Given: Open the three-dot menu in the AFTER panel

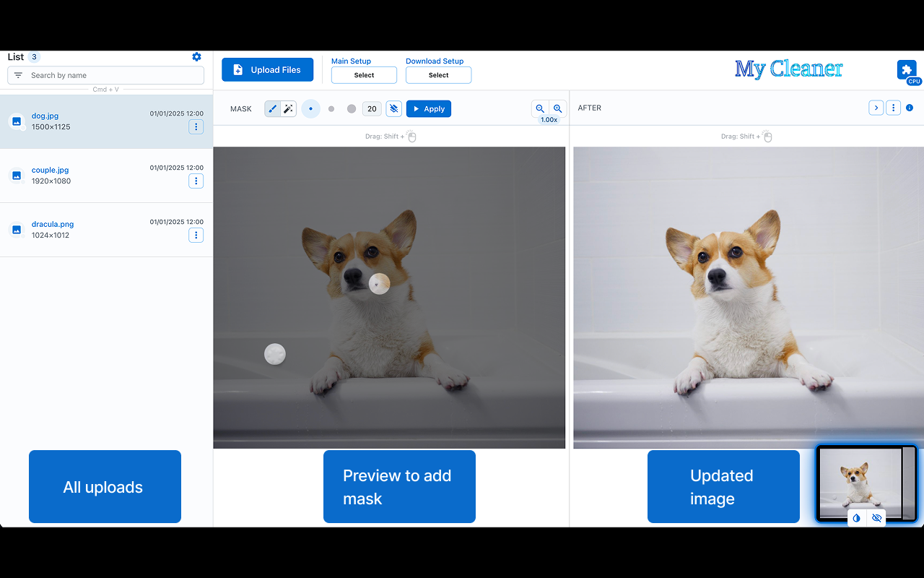Looking at the screenshot, I should pyautogui.click(x=893, y=107).
